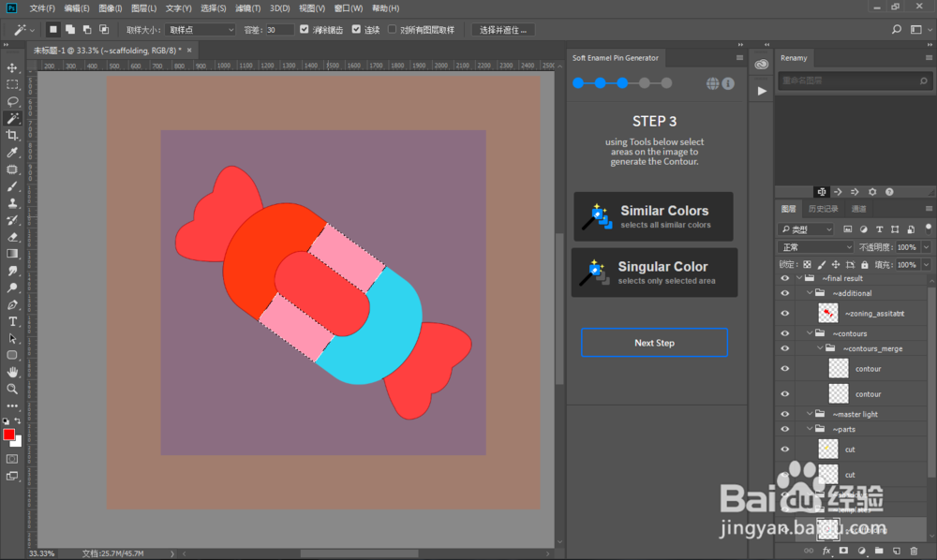
Task: Hide the ~final result group
Action: click(x=784, y=278)
